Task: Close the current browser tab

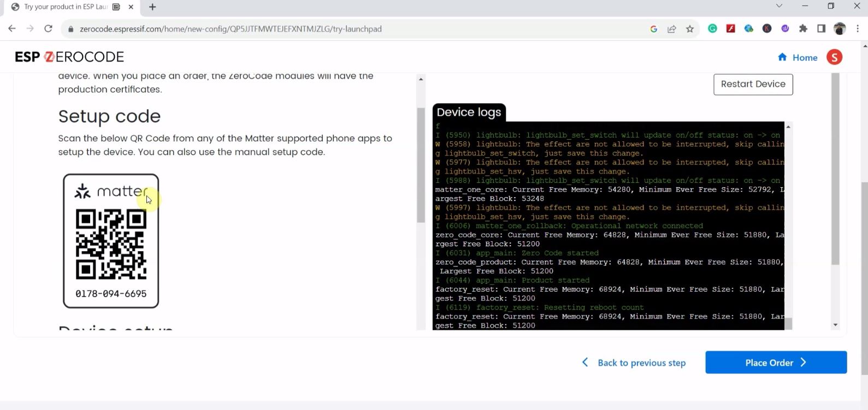Action: tap(131, 7)
